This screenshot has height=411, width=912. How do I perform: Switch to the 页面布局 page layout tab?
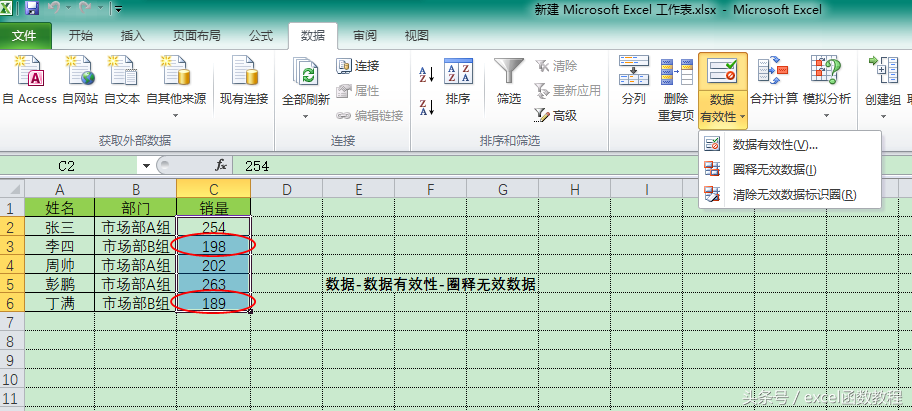pos(197,36)
